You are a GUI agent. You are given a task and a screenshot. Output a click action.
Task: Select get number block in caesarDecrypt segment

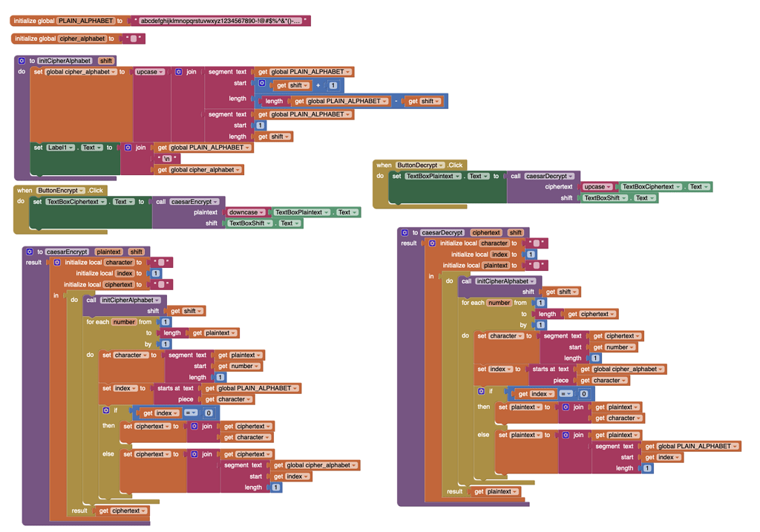(x=614, y=347)
